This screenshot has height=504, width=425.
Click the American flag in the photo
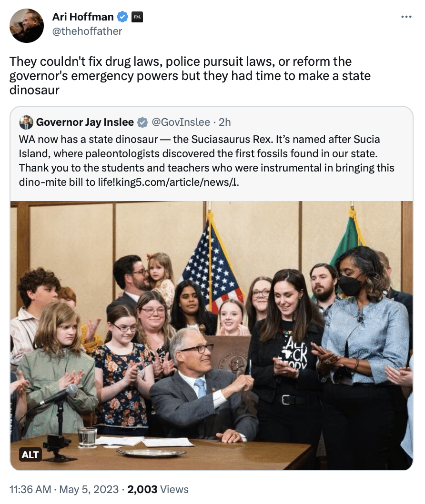click(x=213, y=263)
